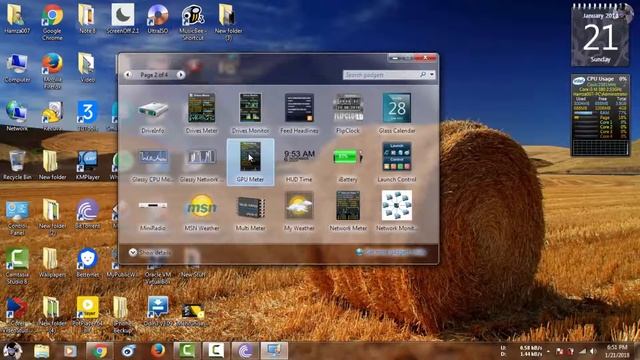
Task: Open Control Panel desktop icon
Action: coord(17,217)
